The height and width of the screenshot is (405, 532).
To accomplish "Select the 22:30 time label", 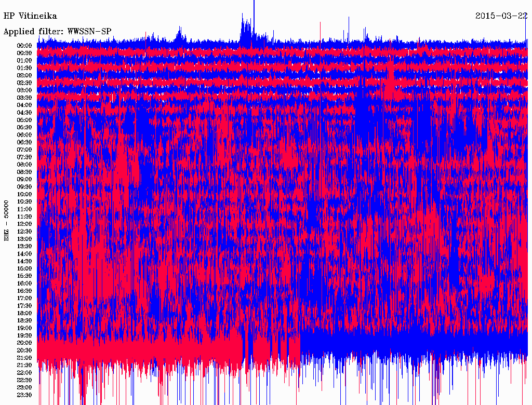I will click(x=24, y=380).
